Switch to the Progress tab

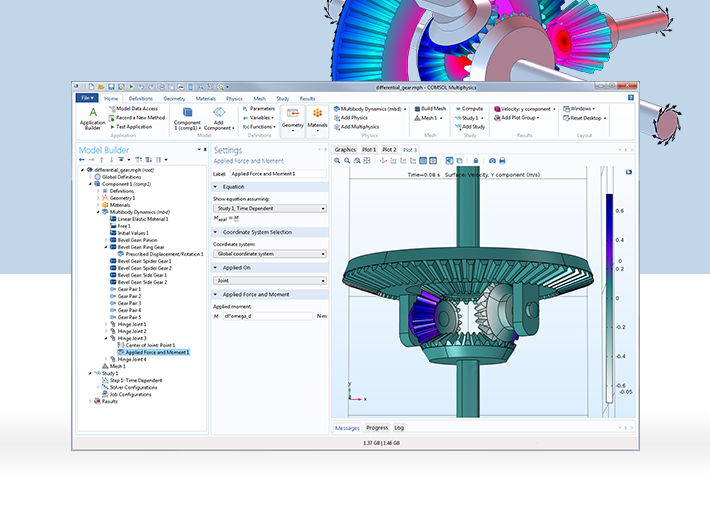377,428
